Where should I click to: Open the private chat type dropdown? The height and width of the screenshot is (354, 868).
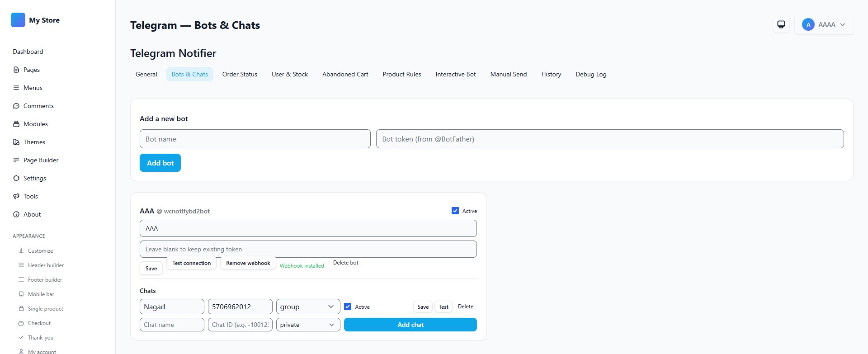[308, 325]
